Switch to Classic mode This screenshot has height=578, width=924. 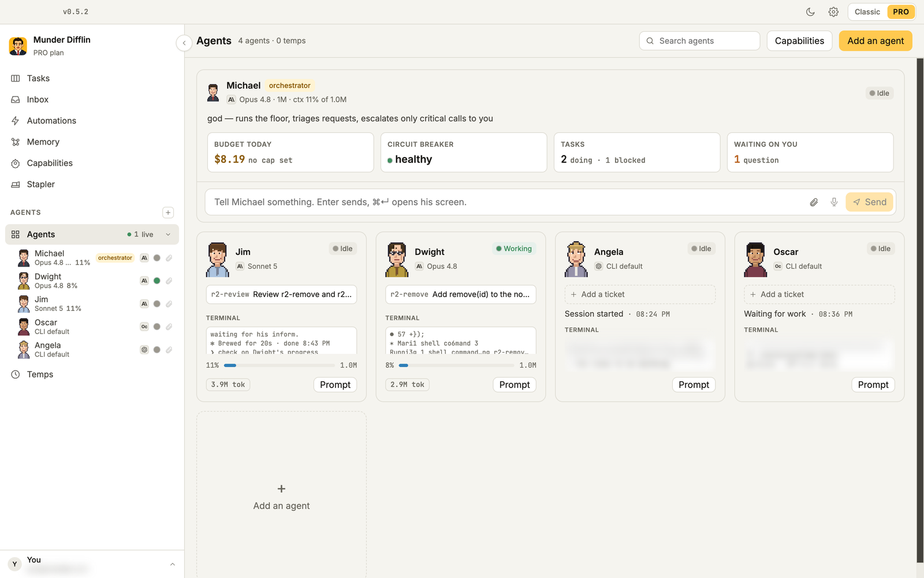(867, 12)
